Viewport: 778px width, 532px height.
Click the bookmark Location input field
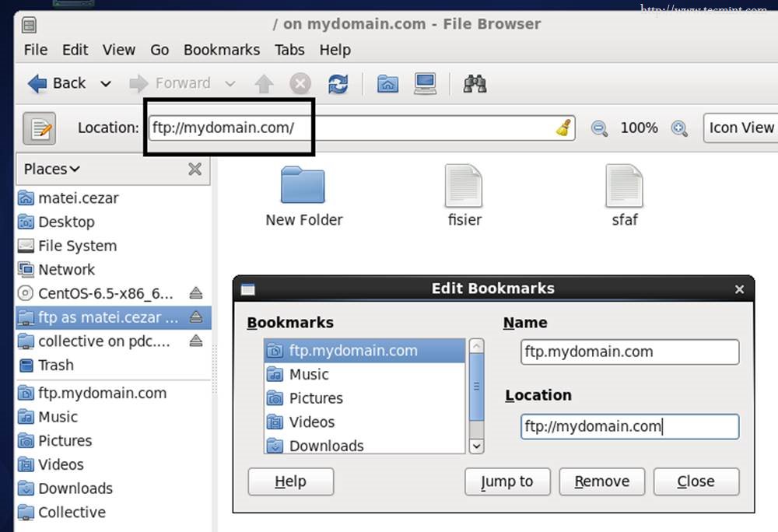(629, 426)
